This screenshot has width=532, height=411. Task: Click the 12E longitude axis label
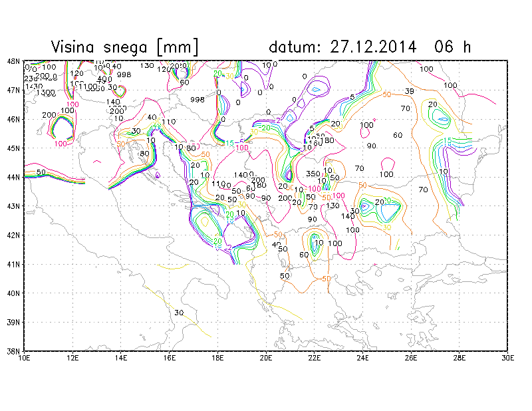tap(72, 358)
